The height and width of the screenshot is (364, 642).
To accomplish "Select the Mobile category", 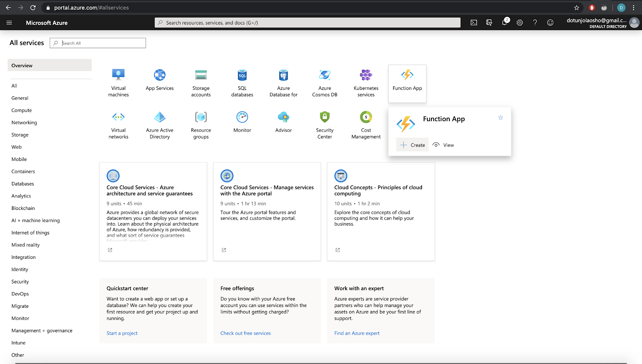I will [19, 159].
